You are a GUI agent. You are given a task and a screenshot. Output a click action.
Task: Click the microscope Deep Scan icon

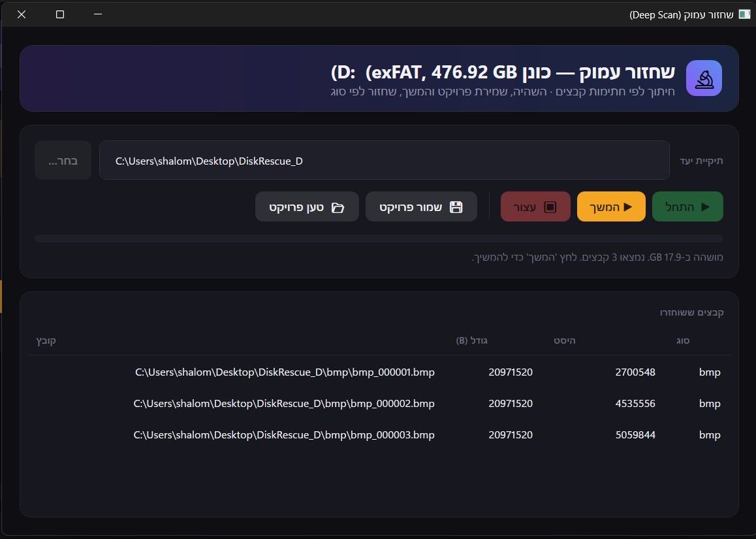click(704, 78)
